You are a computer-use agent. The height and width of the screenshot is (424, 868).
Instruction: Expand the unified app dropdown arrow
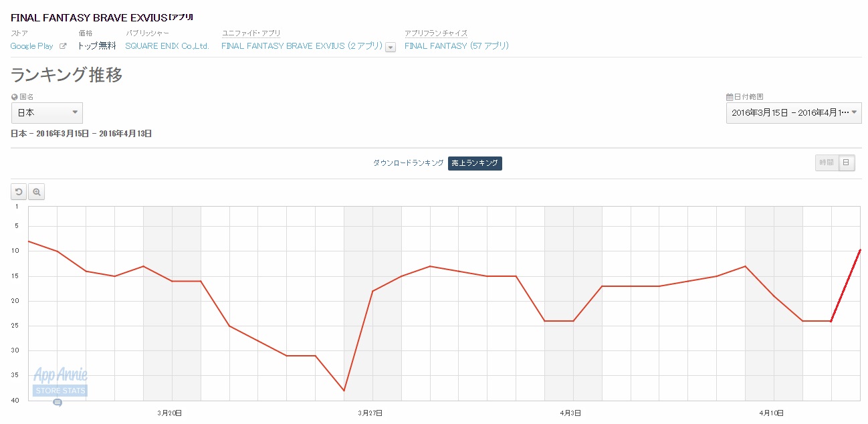pyautogui.click(x=391, y=47)
